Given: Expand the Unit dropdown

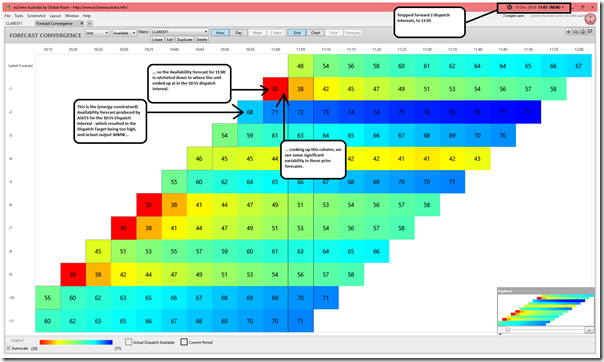Looking at the screenshot, I should click(x=97, y=33).
